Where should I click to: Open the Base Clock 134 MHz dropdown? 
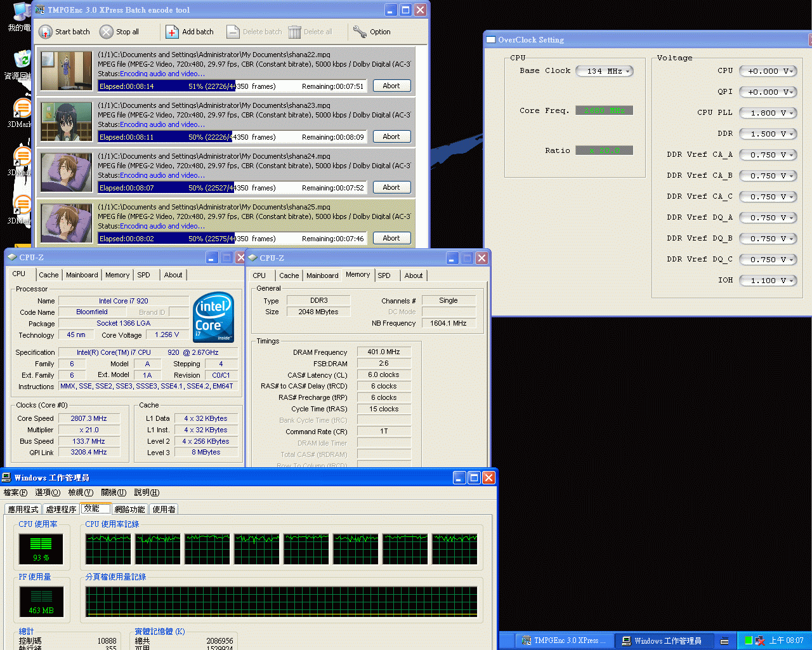click(605, 71)
